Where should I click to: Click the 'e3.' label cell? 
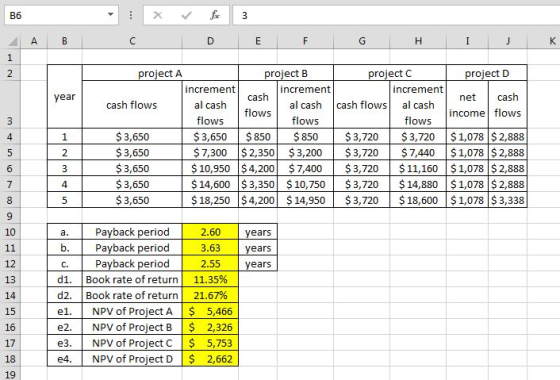(x=65, y=343)
